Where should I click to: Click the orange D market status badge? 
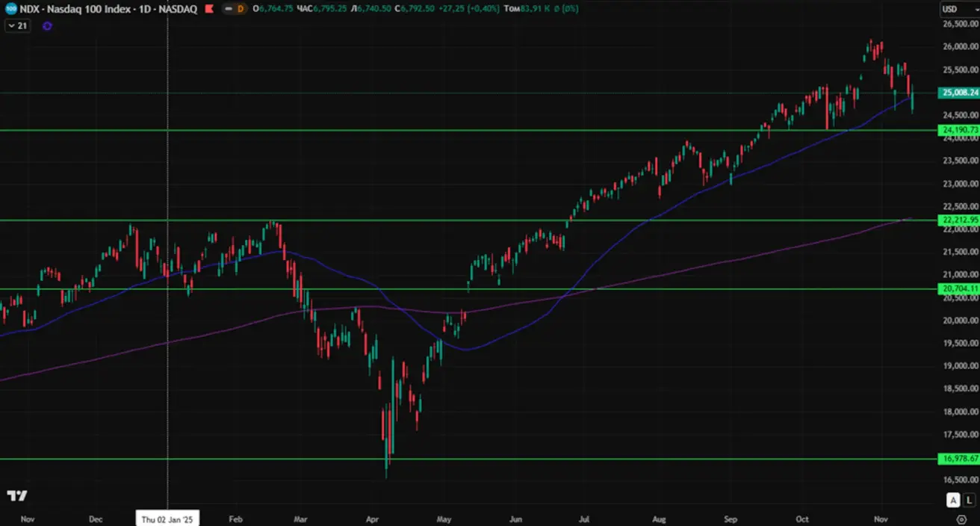240,9
